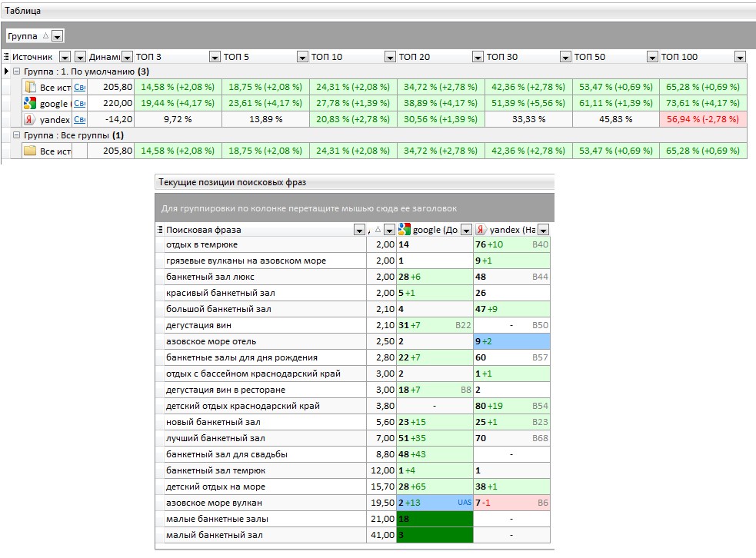This screenshot has height=558, width=756.
Task: Select the row банкетные залы для дня рождения
Action: click(x=352, y=357)
